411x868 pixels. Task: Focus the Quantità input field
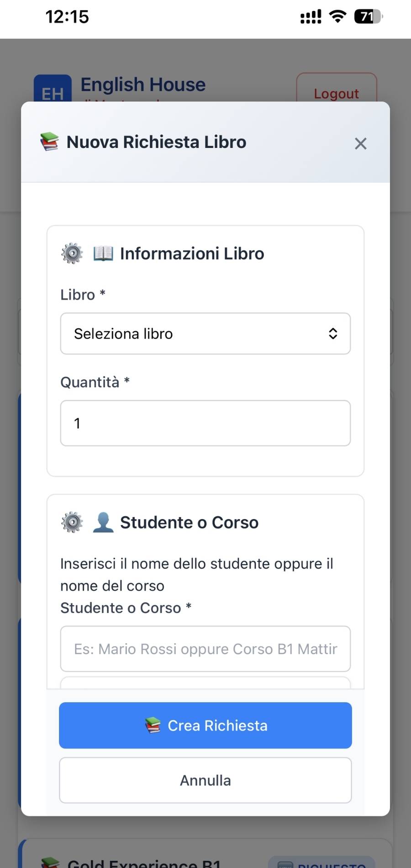(205, 423)
